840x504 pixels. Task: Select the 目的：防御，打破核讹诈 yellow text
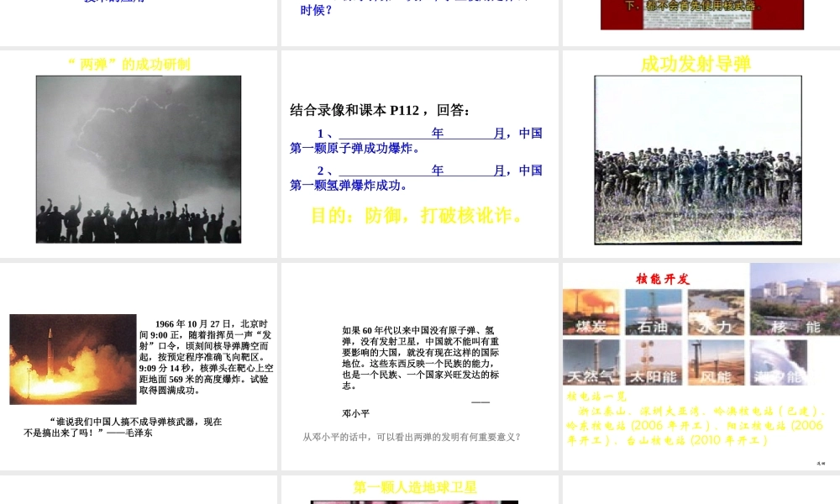pyautogui.click(x=417, y=215)
